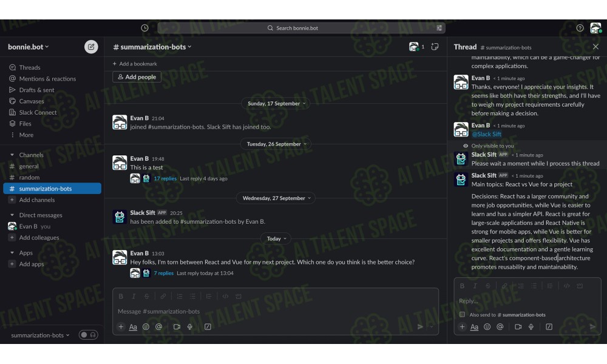
Task: Toggle italic in main message composer
Action: (134, 296)
